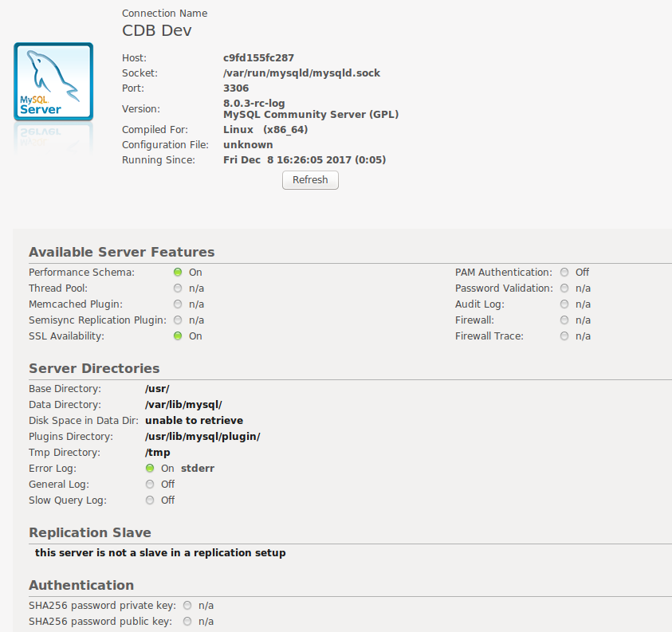
Task: Click the MySQL Server dolphin icon
Action: pos(53,81)
